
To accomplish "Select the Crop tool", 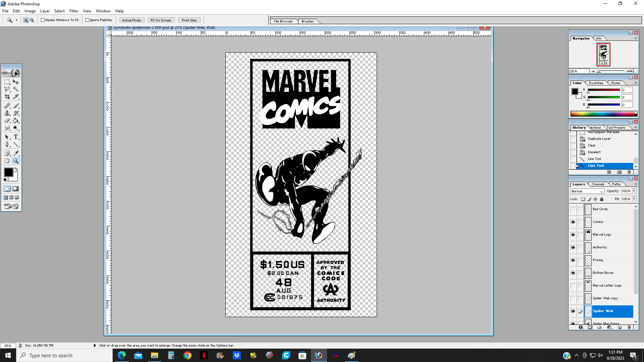I will (7, 97).
